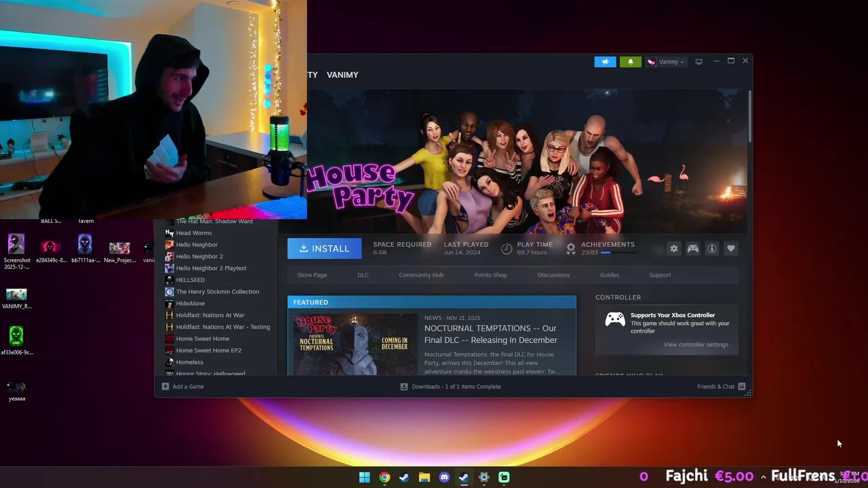Add House Party to favorites heart icon
Viewport: 868px width, 488px height.
[x=730, y=249]
